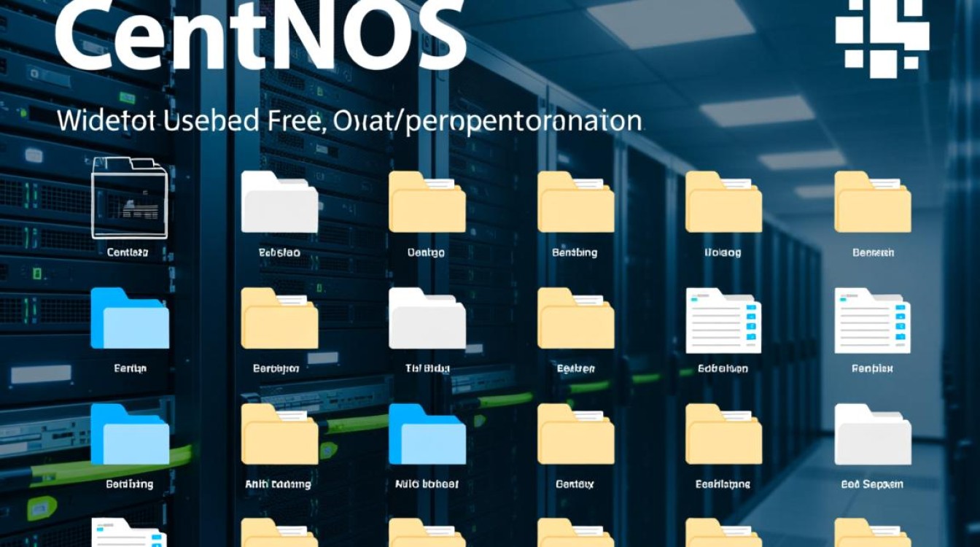Screen dimensions: 980x547
Task: Open the yellow folder labeled Anlh taaning
Action: coord(279,434)
